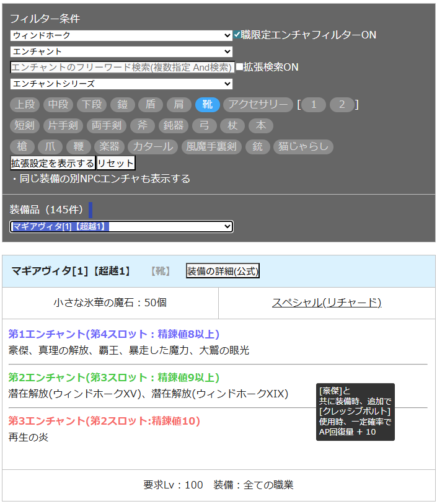Enable the 拡張検索ON checkbox
The image size is (437, 504).
pyautogui.click(x=239, y=67)
